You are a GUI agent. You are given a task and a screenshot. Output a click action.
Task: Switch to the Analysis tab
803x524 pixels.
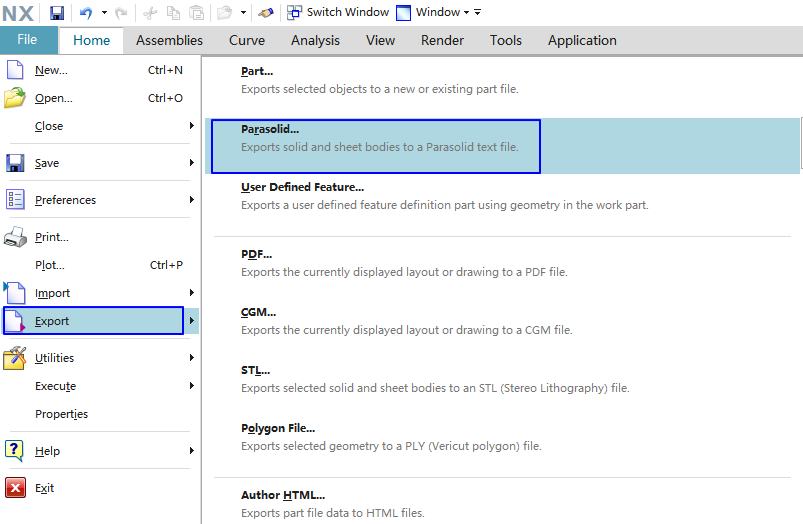pos(315,40)
